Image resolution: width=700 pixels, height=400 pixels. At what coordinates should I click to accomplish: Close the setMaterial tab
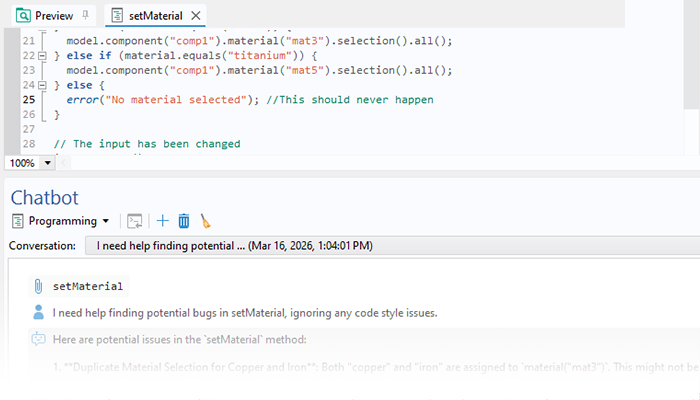click(196, 16)
